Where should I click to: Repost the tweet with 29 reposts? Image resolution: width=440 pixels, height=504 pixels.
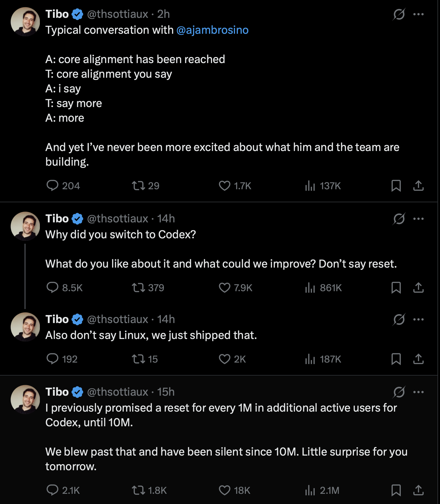point(145,186)
